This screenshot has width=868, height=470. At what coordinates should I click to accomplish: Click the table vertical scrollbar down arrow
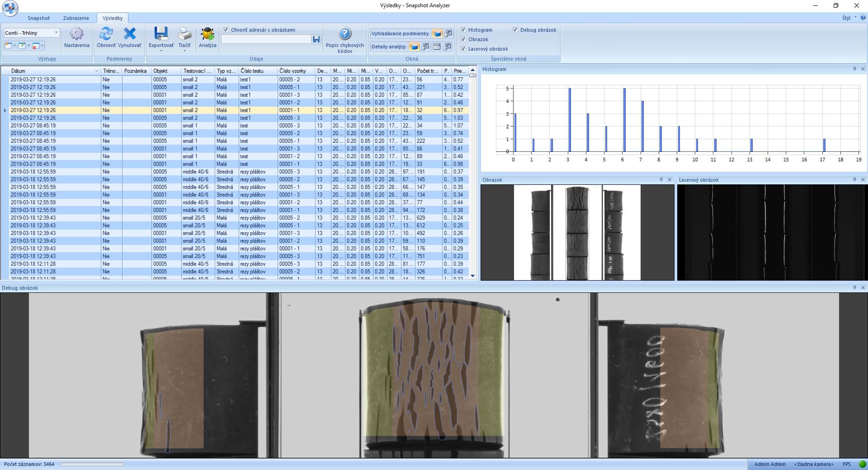click(x=472, y=276)
